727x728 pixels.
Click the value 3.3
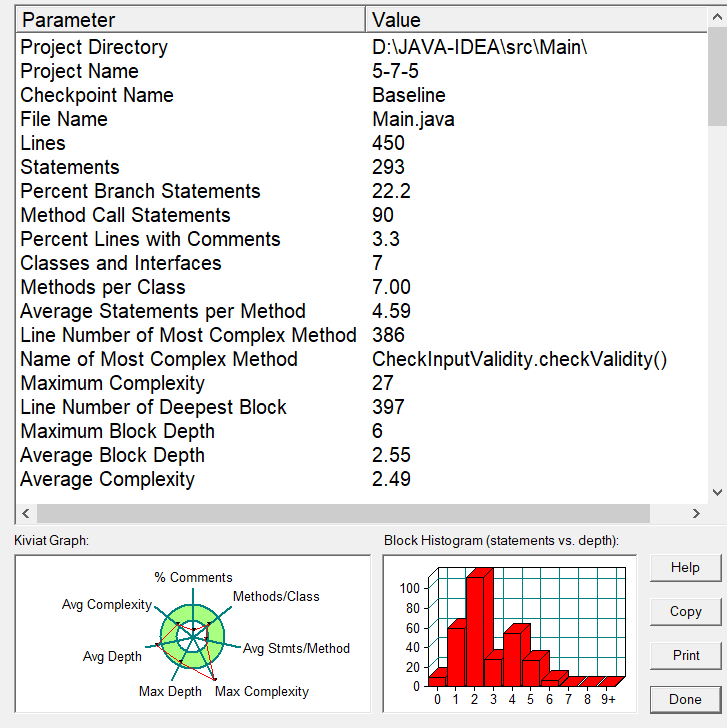(x=386, y=239)
